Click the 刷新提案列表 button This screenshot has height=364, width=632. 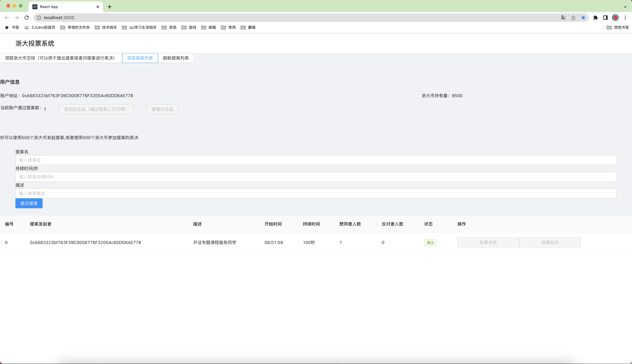[176, 58]
